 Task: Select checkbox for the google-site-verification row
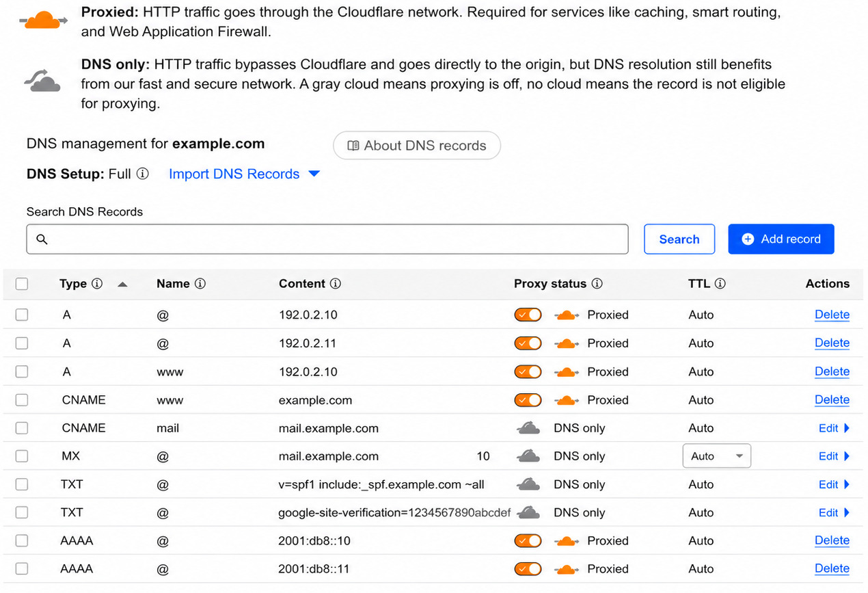point(22,512)
